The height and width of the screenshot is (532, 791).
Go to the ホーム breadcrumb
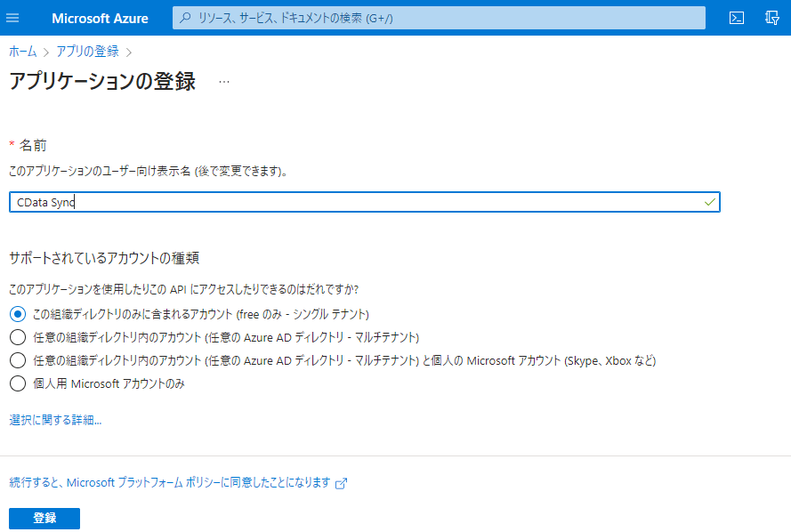pyautogui.click(x=23, y=52)
